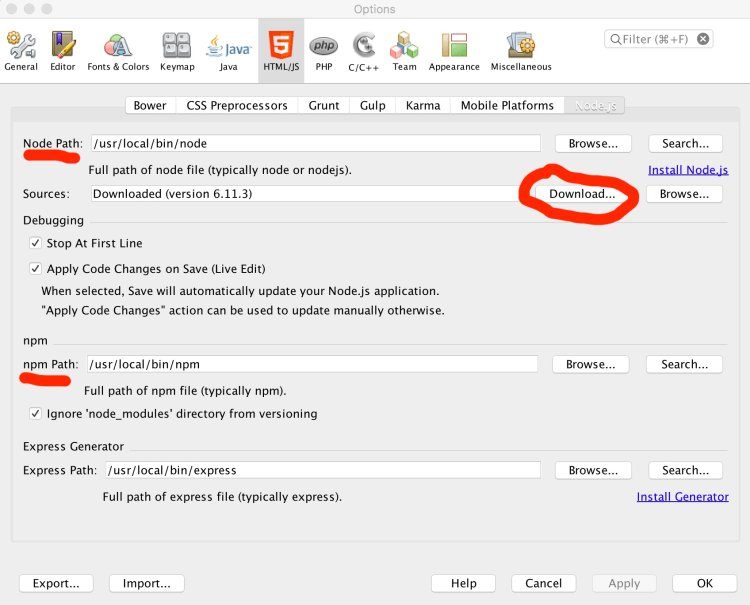Image resolution: width=750 pixels, height=605 pixels.
Task: Switch to the CSS Preprocessors tab
Action: tap(237, 106)
